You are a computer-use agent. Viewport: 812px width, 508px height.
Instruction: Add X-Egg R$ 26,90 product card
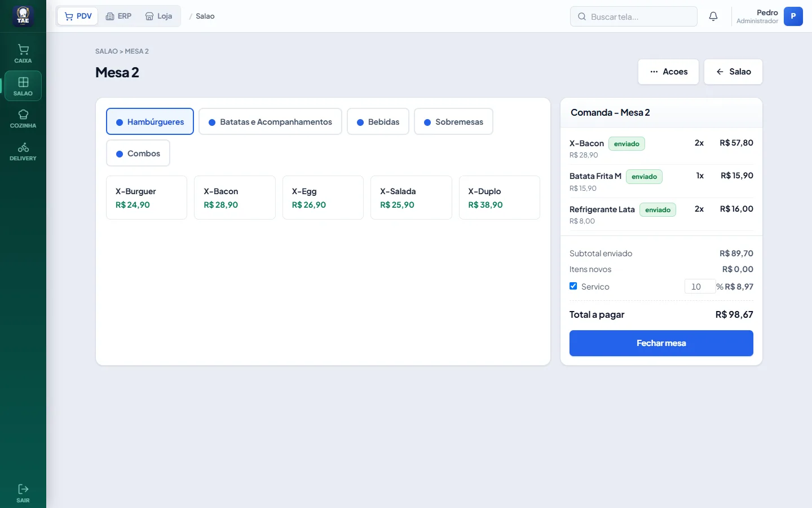point(323,198)
